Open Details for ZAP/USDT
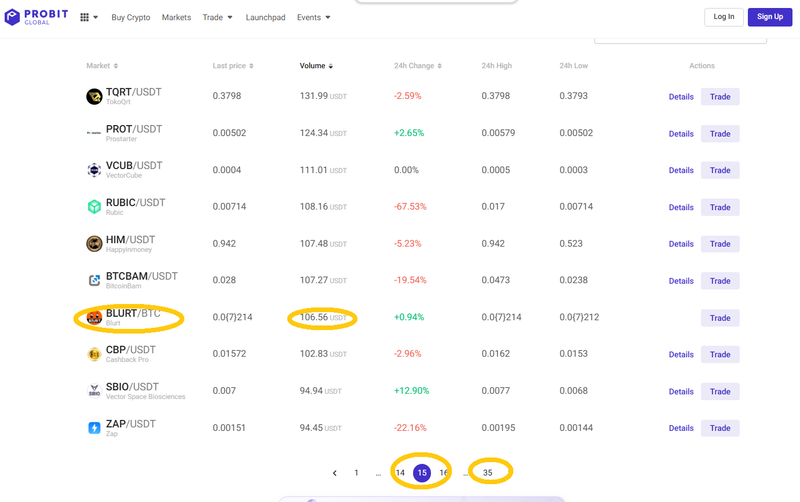The image size is (800, 502). (x=681, y=428)
